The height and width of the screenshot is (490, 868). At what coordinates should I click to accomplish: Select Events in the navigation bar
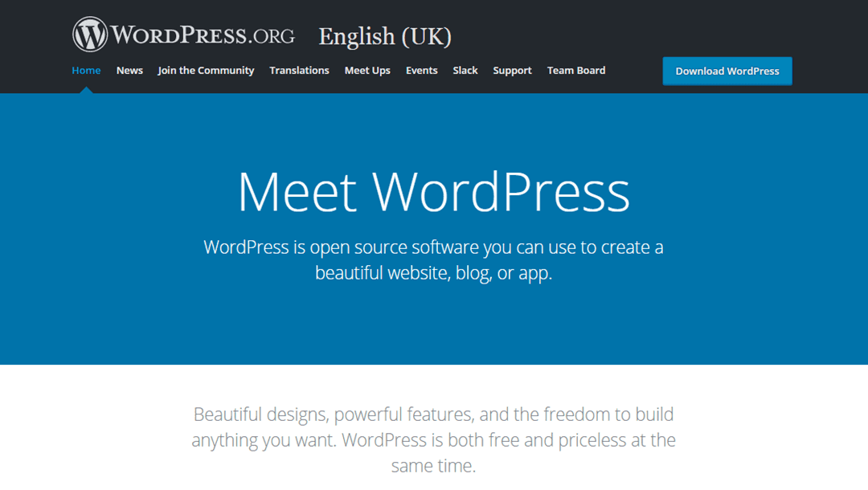[x=422, y=71]
